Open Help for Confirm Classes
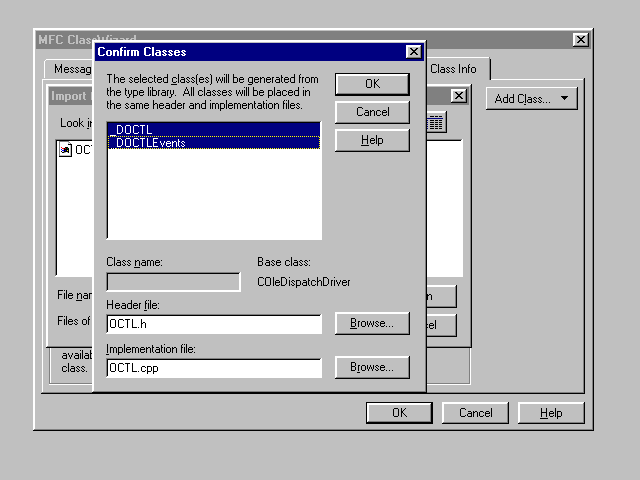Image resolution: width=640 pixels, height=480 pixels. [x=372, y=140]
